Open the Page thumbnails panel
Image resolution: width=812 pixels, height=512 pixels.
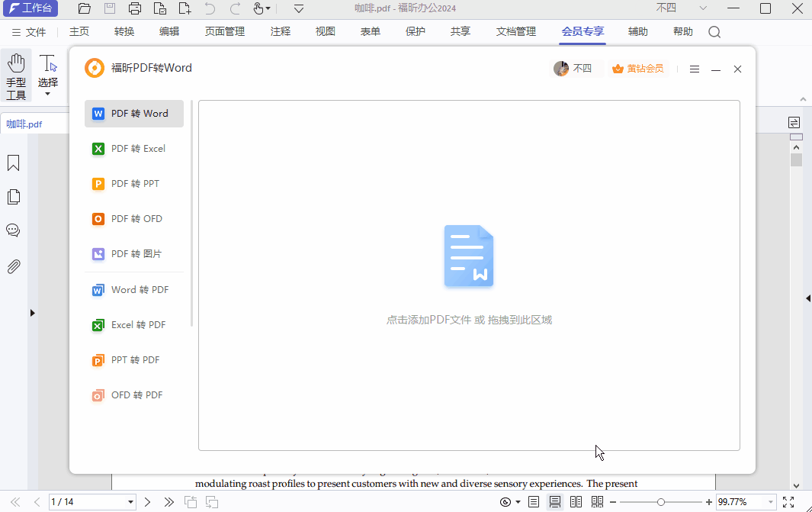click(x=13, y=196)
